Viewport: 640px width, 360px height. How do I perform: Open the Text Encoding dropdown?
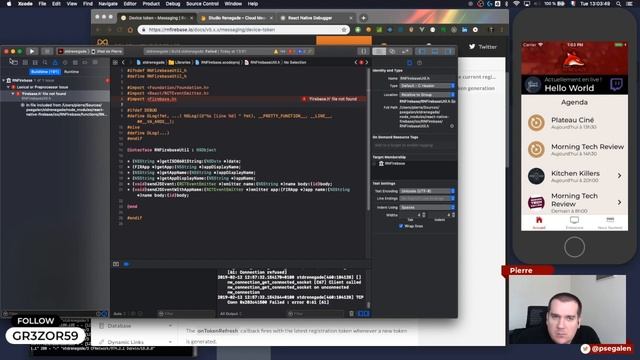click(427, 191)
